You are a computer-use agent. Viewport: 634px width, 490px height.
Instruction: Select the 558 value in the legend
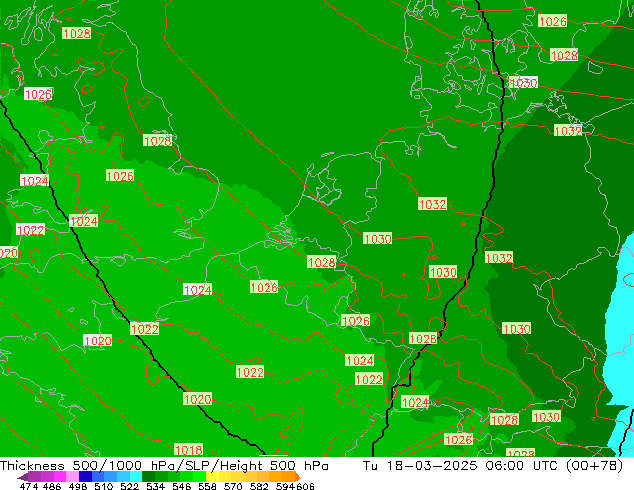coord(207,486)
